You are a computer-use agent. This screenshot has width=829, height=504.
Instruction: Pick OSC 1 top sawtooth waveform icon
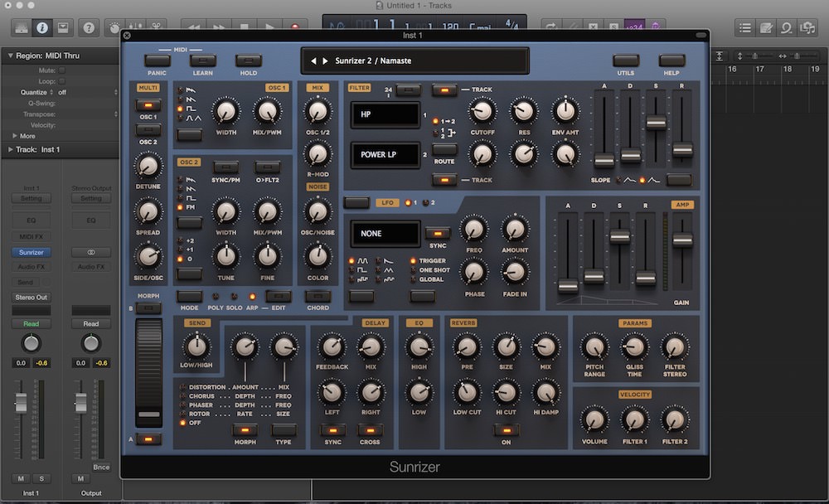[191, 90]
